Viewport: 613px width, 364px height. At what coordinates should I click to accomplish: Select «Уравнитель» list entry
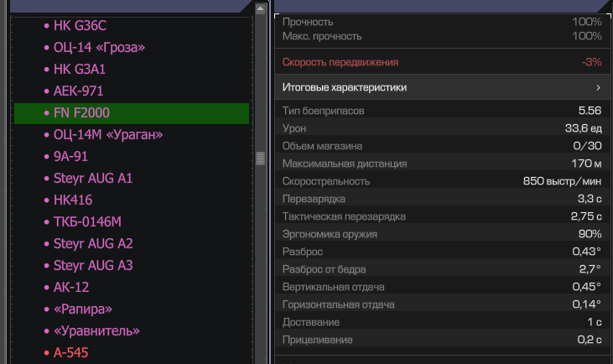click(96, 331)
